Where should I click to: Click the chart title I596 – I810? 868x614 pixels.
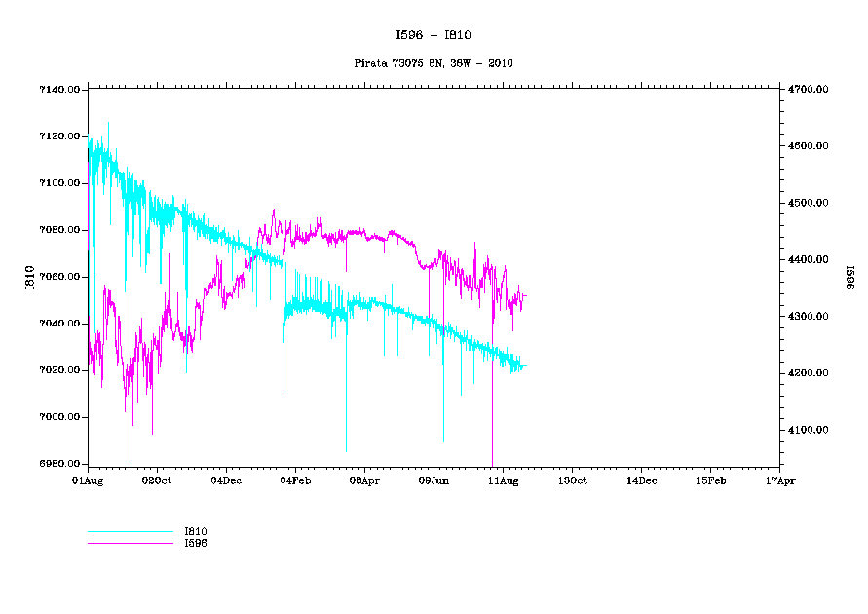(434, 35)
